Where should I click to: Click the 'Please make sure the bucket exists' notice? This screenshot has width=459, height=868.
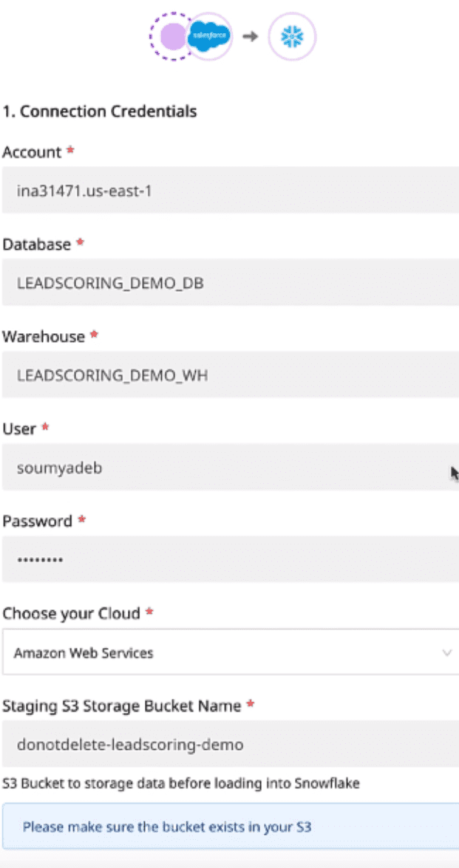[x=230, y=827]
